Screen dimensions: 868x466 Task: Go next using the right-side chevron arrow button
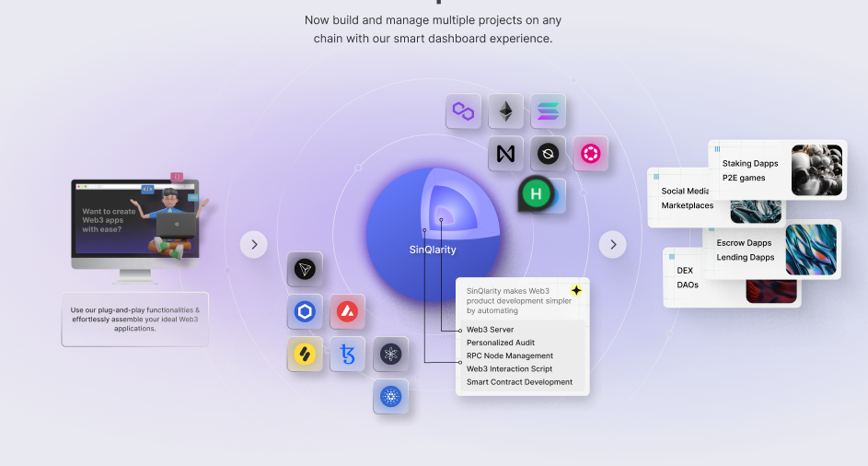coord(612,244)
